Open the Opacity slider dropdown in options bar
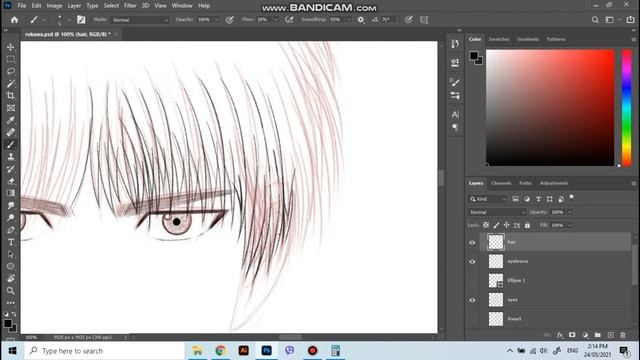The image size is (640, 360). (217, 20)
